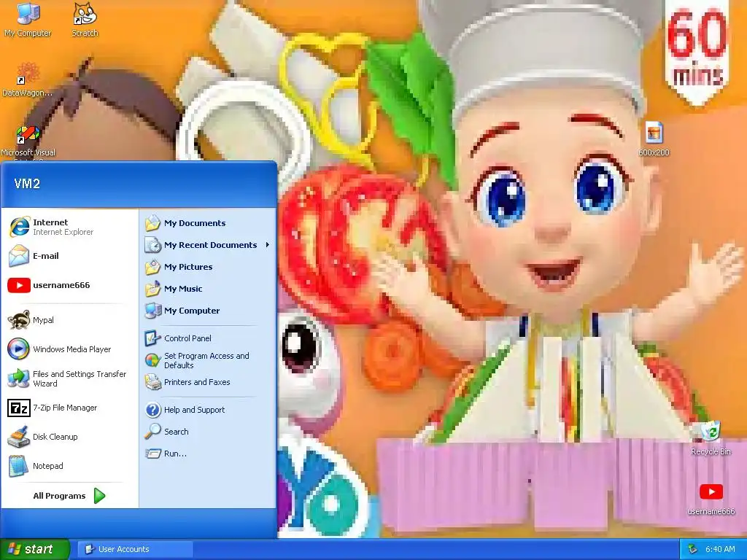Open Control Panel
This screenshot has height=560, width=747.
tap(208, 338)
